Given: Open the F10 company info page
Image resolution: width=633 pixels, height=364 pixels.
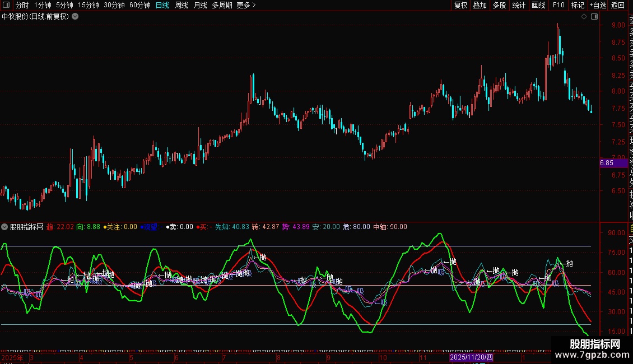Looking at the screenshot, I should (558, 6).
